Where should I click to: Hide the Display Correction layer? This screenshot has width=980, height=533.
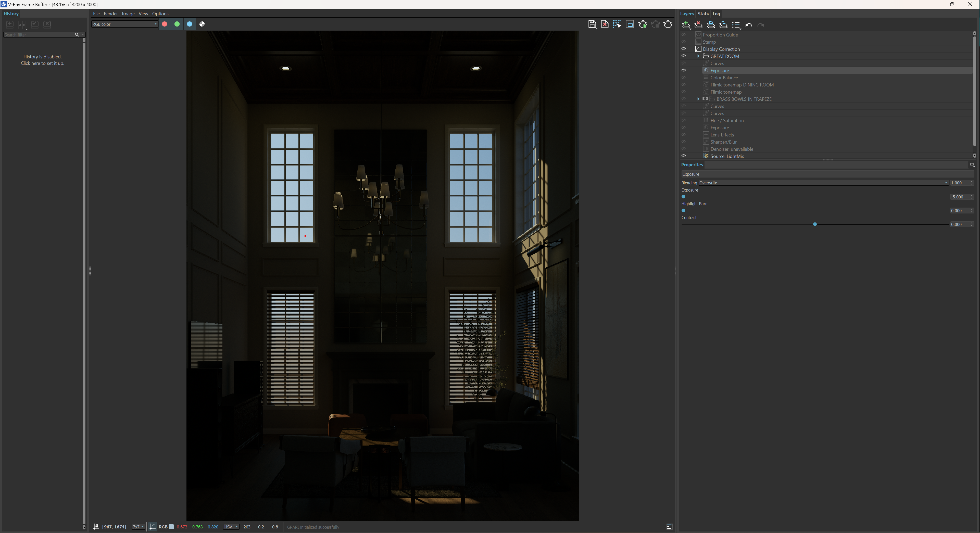[x=684, y=49]
